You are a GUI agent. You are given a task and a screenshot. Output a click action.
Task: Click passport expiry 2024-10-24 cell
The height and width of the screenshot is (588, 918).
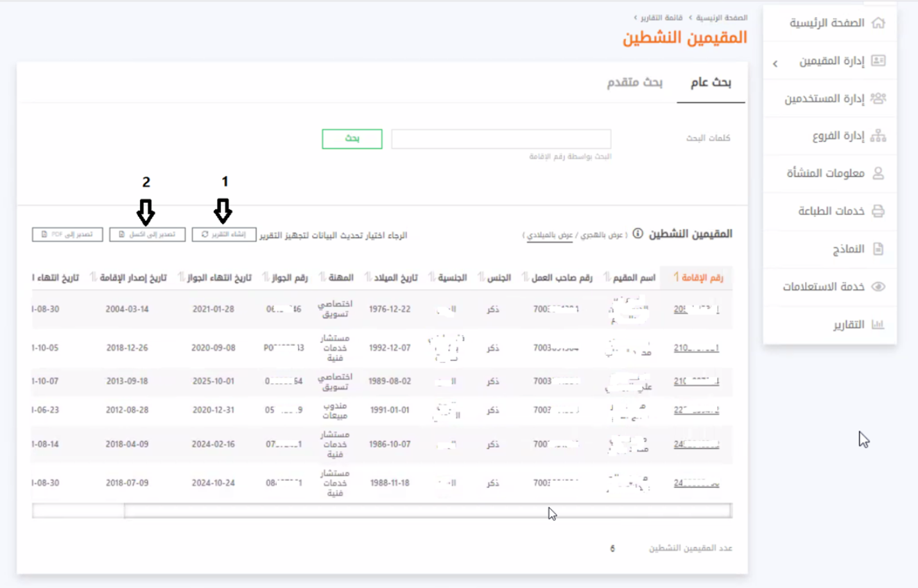(x=213, y=483)
